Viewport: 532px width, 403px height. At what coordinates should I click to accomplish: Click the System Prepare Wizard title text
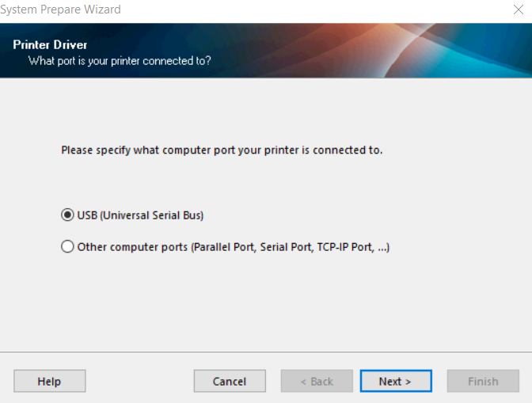click(x=61, y=10)
